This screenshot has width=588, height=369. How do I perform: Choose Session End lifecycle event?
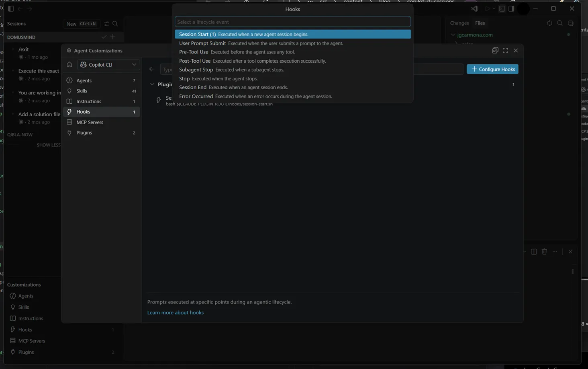click(x=293, y=87)
